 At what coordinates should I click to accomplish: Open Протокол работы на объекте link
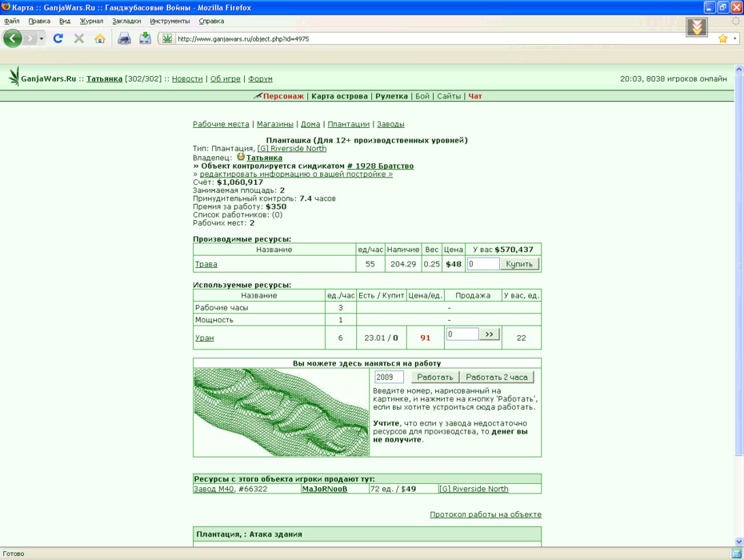tap(486, 514)
